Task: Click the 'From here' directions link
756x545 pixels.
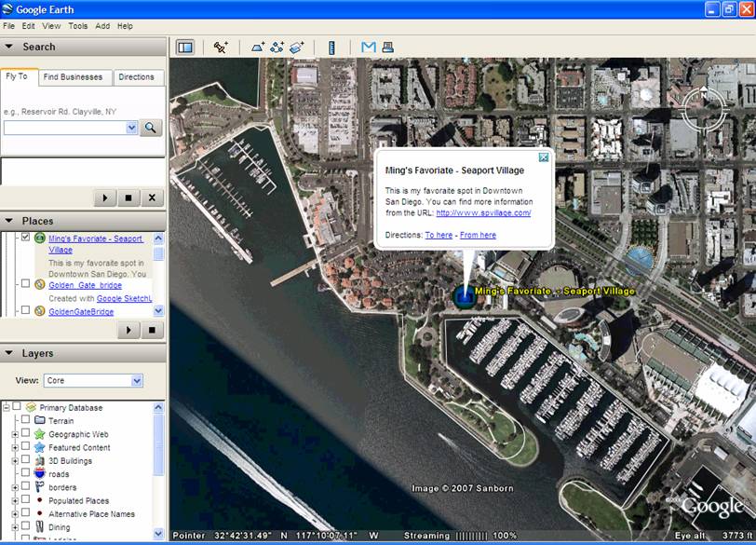Action: 478,235
